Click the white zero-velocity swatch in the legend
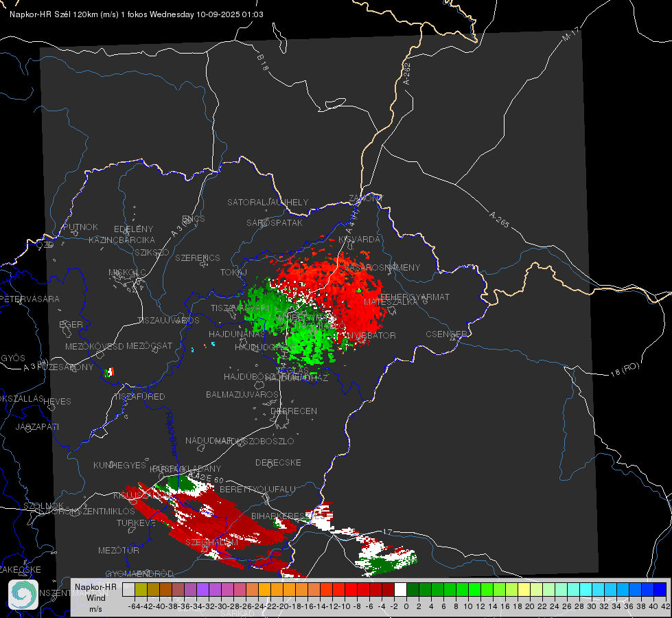The width and height of the screenshot is (672, 618). point(400,589)
